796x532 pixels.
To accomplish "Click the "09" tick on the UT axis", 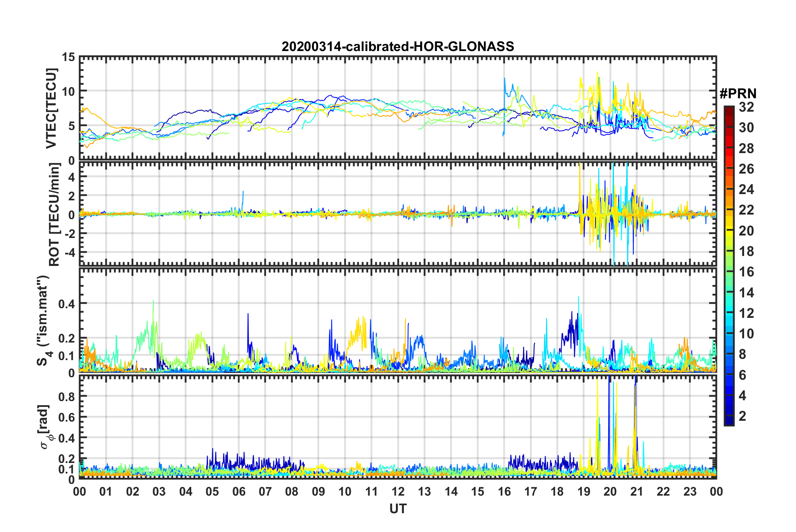I will tap(318, 491).
